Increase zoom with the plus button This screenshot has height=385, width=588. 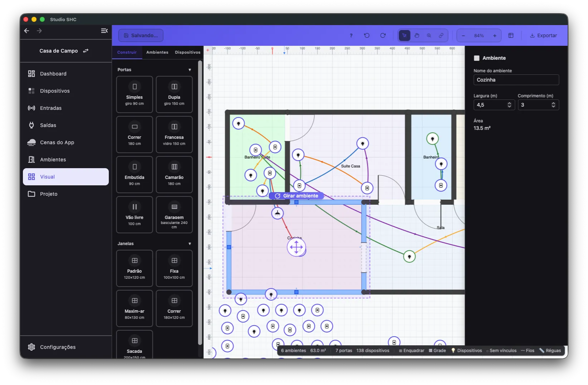[x=495, y=35]
